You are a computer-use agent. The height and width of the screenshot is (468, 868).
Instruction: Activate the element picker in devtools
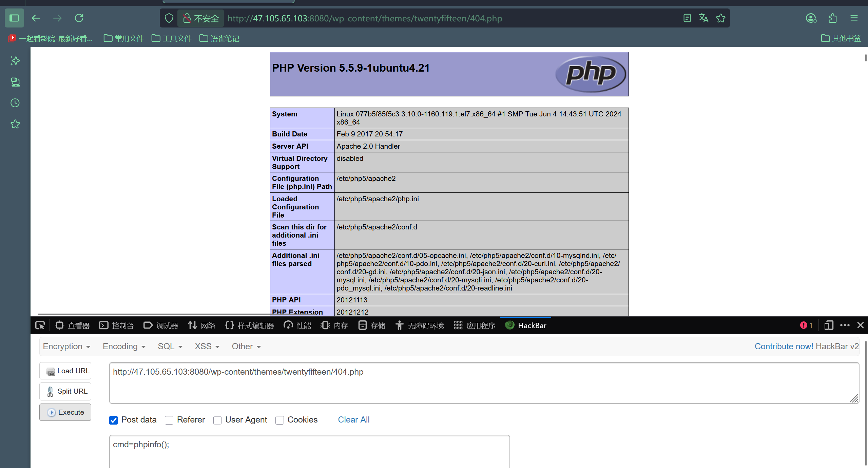(40, 325)
